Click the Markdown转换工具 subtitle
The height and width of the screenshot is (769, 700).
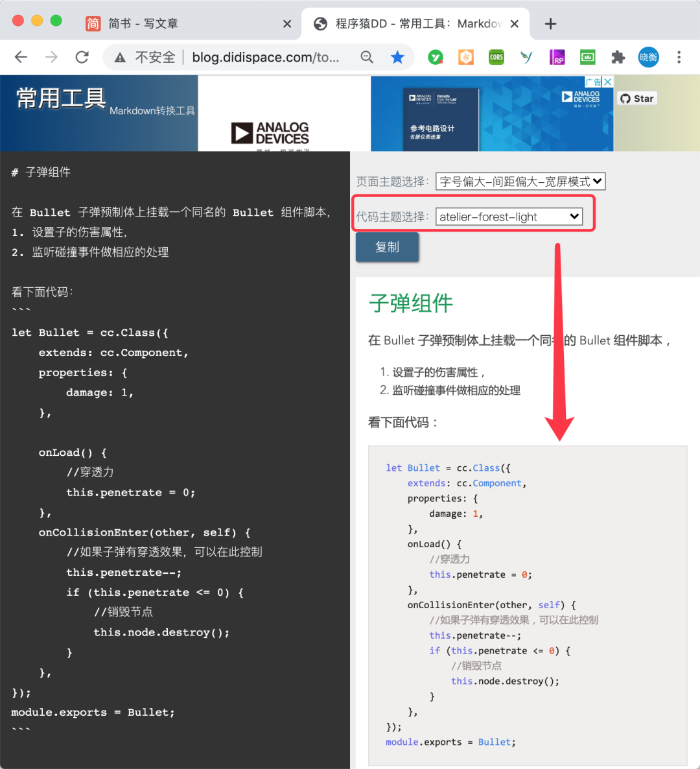pyautogui.click(x=152, y=111)
